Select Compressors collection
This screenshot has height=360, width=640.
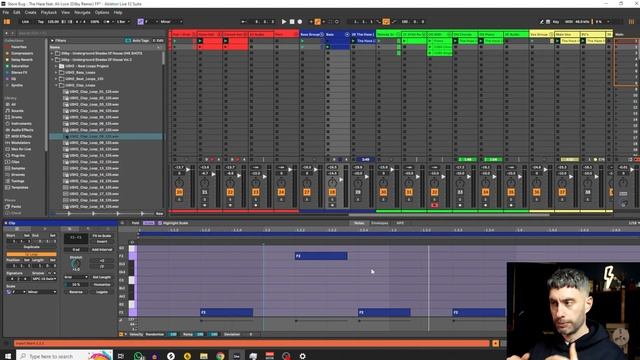pos(22,53)
